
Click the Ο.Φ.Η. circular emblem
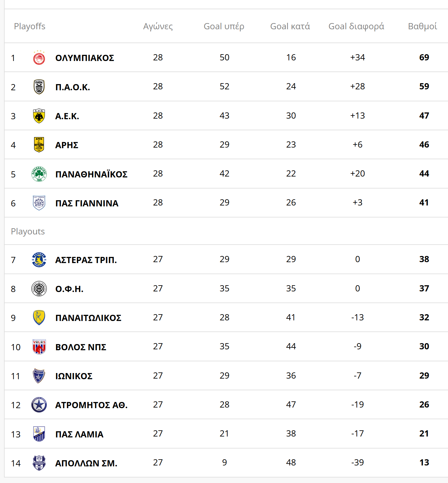39,289
